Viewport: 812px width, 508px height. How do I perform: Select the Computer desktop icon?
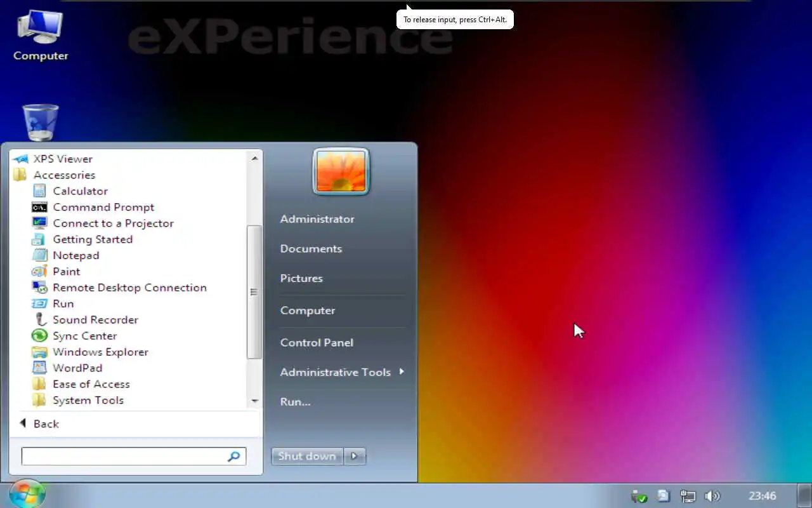(40, 36)
